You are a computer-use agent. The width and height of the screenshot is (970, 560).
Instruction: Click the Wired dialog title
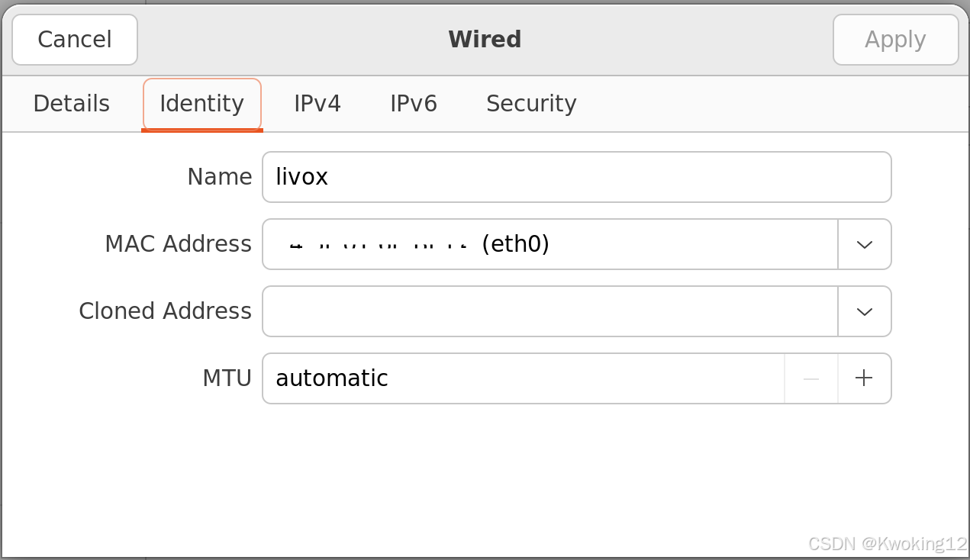(485, 40)
